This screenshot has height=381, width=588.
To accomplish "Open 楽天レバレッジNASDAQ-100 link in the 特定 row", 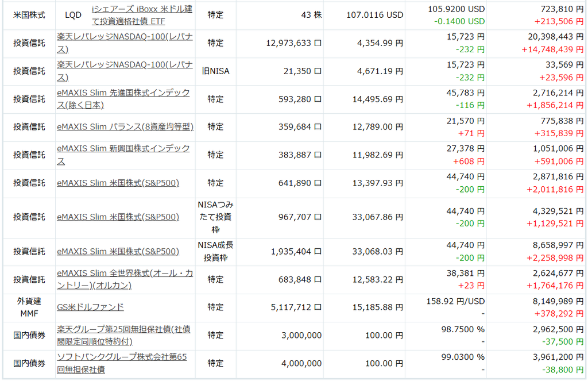I will pyautogui.click(x=125, y=43).
